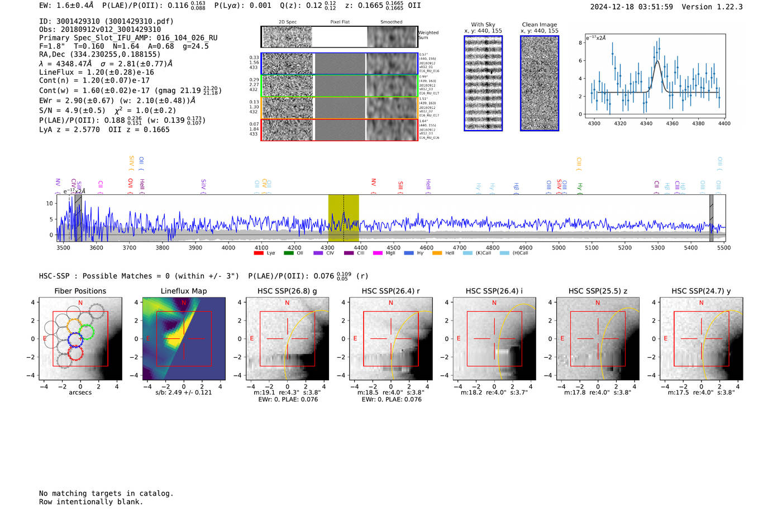Image resolution: width=782 pixels, height=532 pixels.
Task: Select the blue-bordered fiber spectrum row
Action: click(x=339, y=64)
